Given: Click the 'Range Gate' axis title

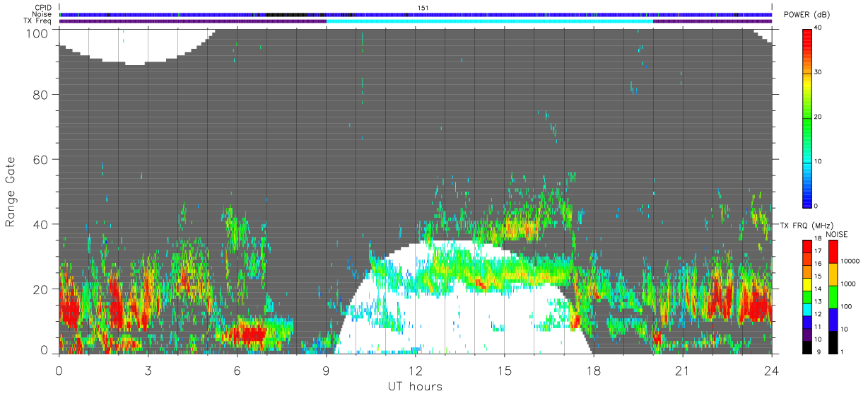Looking at the screenshot, I should point(11,192).
